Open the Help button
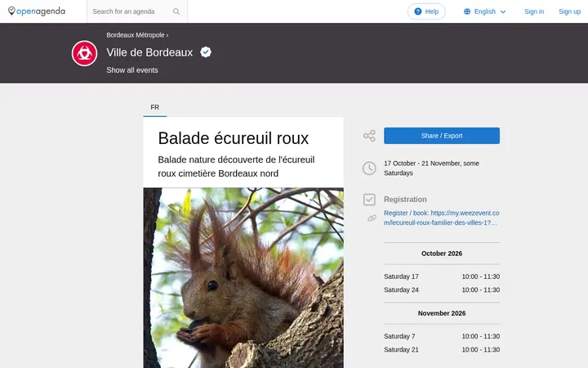The width and height of the screenshot is (588, 368). 426,11
